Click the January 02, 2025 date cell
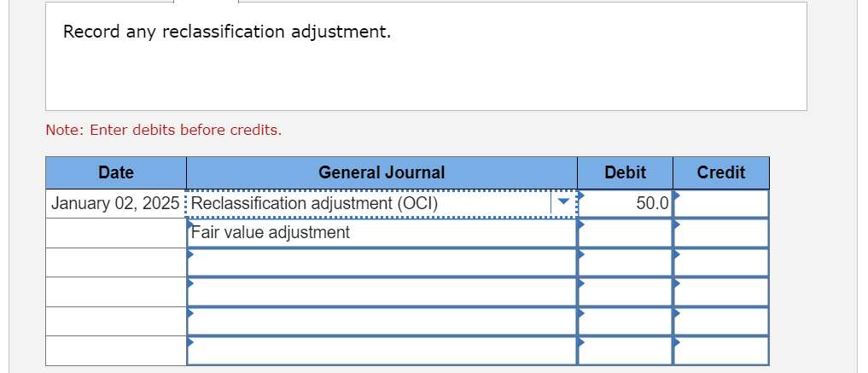The height and width of the screenshot is (373, 868). coord(116,204)
